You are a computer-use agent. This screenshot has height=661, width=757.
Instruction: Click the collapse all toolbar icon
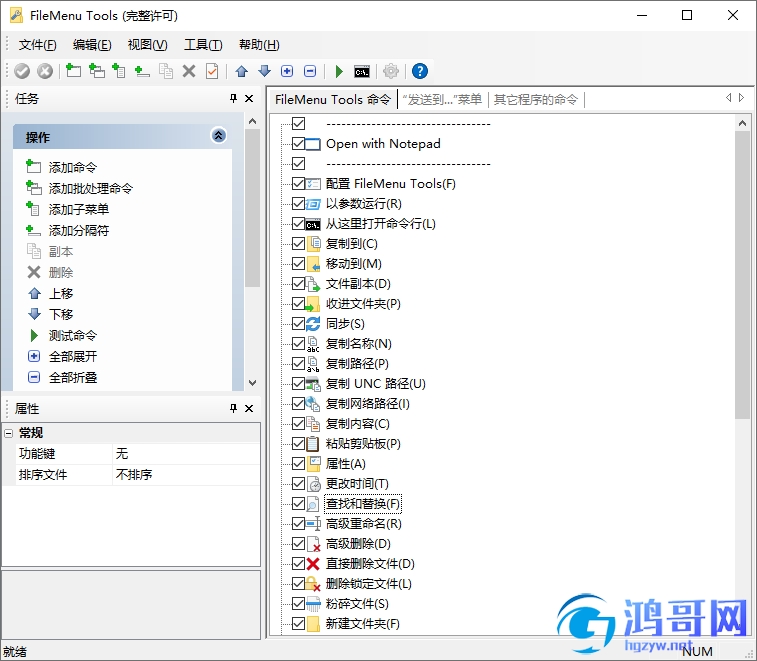tap(310, 71)
